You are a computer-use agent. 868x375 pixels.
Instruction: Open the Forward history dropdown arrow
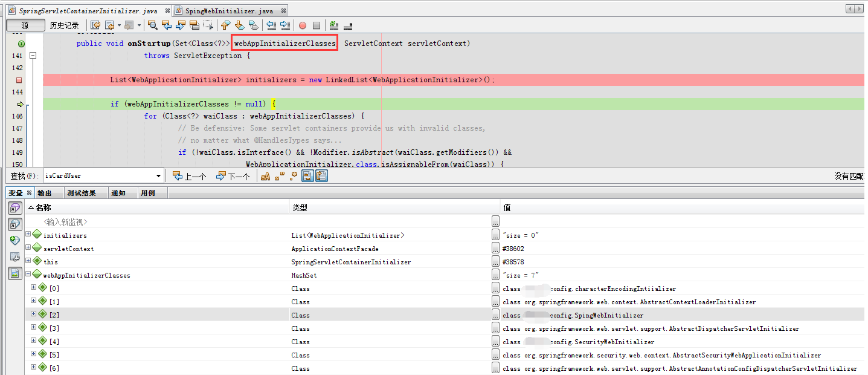coord(139,25)
